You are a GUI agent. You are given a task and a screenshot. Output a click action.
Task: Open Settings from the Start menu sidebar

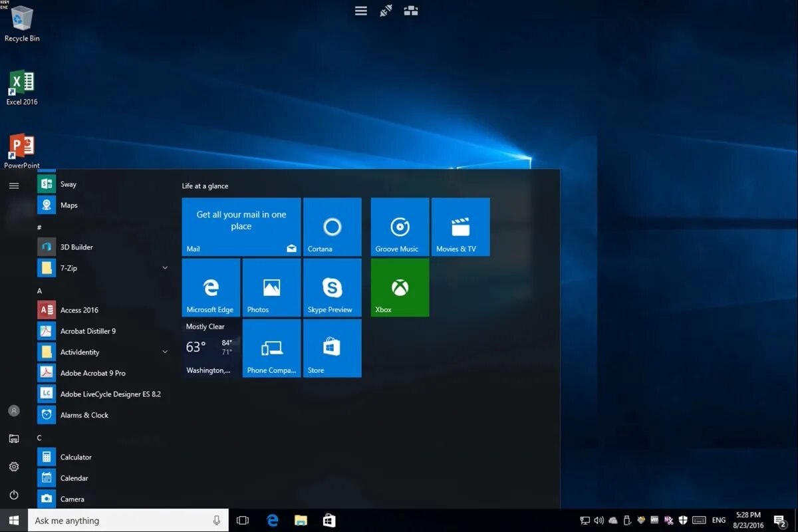click(14, 466)
